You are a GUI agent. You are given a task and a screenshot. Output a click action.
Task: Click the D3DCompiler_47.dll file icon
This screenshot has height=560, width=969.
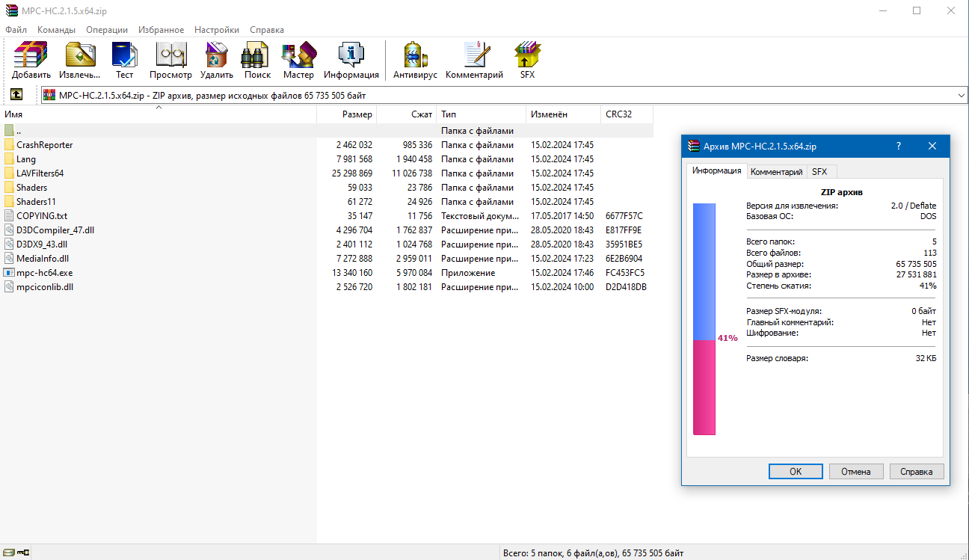click(x=9, y=230)
